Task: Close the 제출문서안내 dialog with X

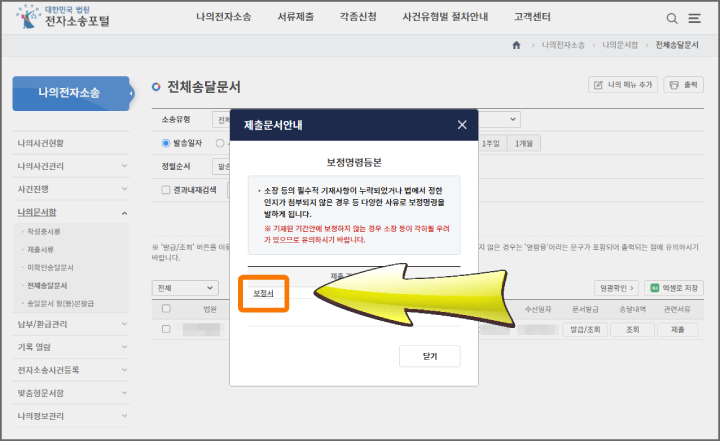Action: tap(462, 124)
